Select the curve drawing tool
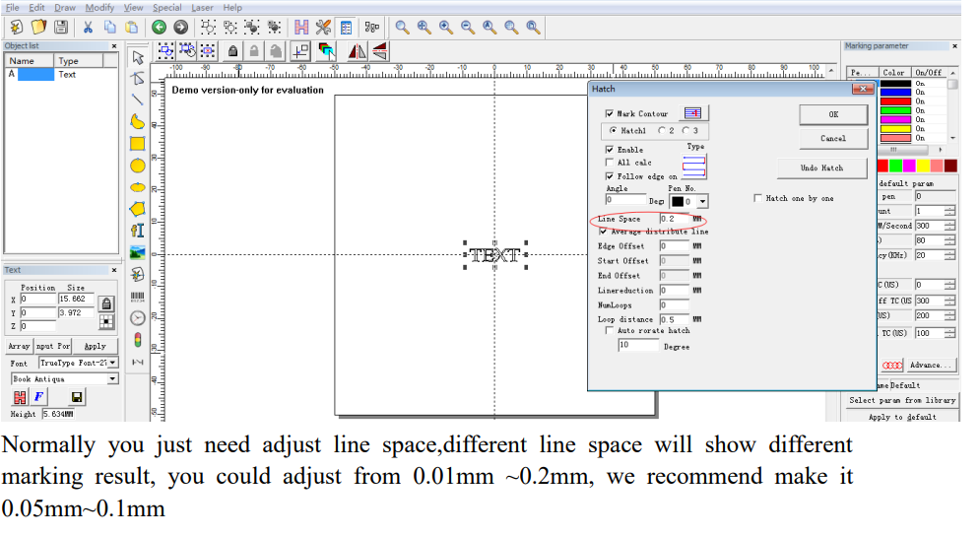This screenshot has width=980, height=537. (138, 121)
